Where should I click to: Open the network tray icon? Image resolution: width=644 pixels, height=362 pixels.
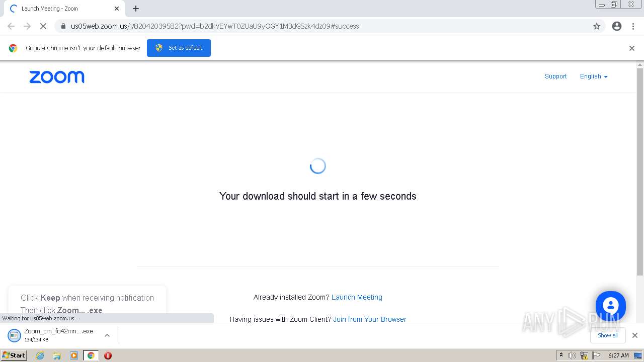pos(584,355)
